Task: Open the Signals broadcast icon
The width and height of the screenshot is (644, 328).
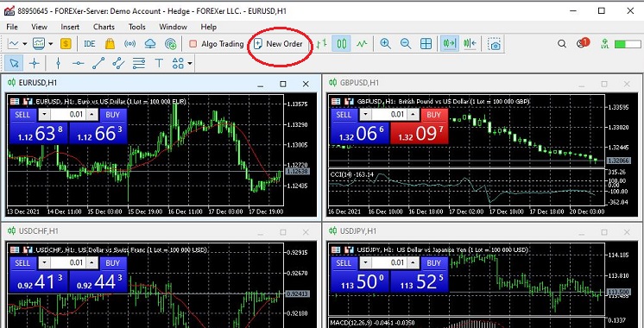Action: (x=129, y=43)
